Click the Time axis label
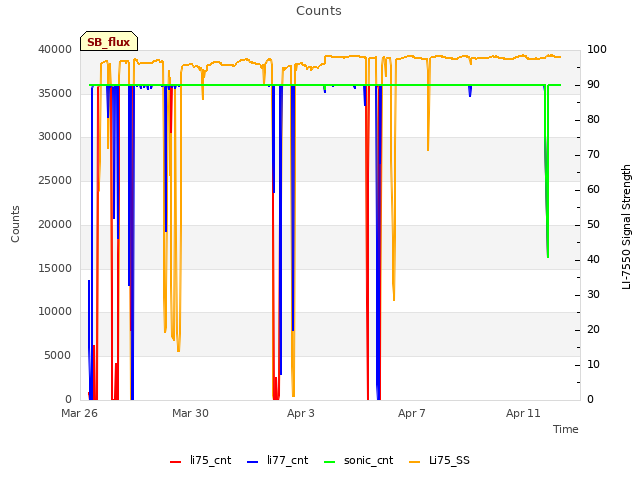Viewport: 640px width, 480px height. 566,429
